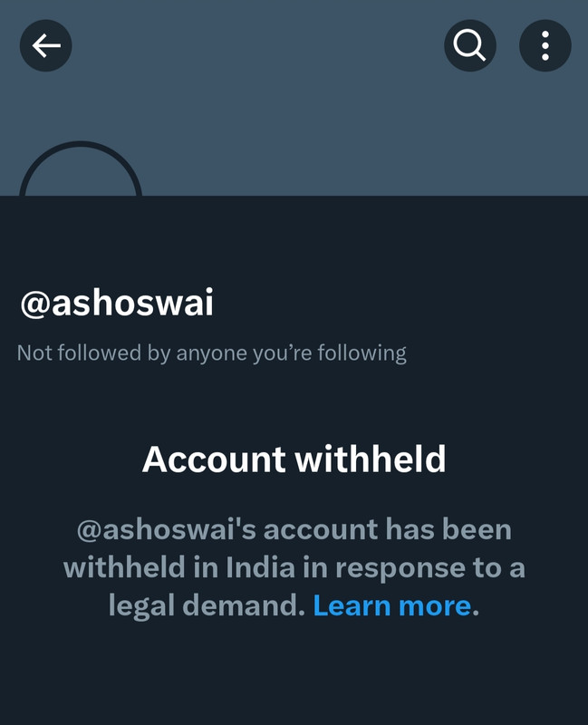Click the 'Account withheld' heading

pyautogui.click(x=294, y=459)
